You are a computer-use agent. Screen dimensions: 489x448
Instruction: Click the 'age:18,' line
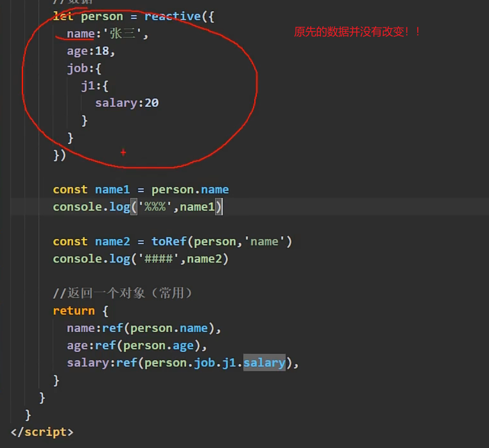[x=91, y=51]
